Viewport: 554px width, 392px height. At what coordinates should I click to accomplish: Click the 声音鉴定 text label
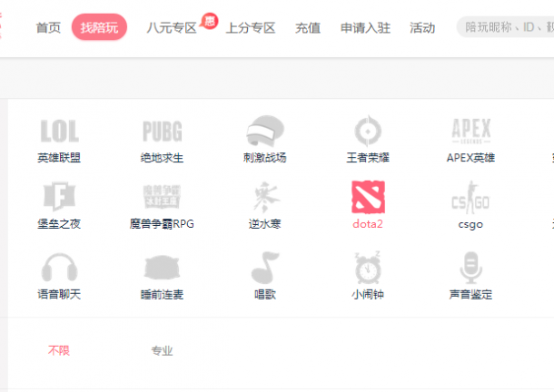[470, 294]
